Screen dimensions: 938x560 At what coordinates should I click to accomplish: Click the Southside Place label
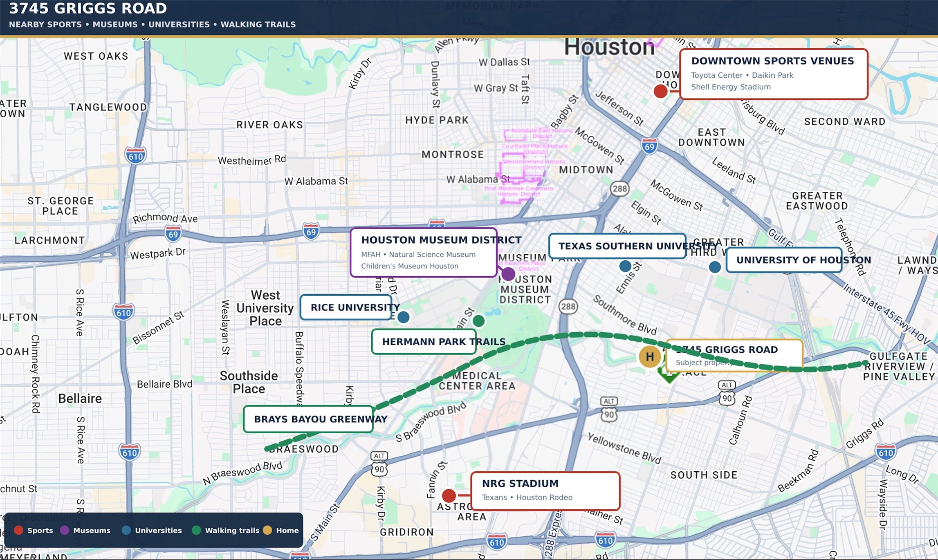click(x=249, y=382)
